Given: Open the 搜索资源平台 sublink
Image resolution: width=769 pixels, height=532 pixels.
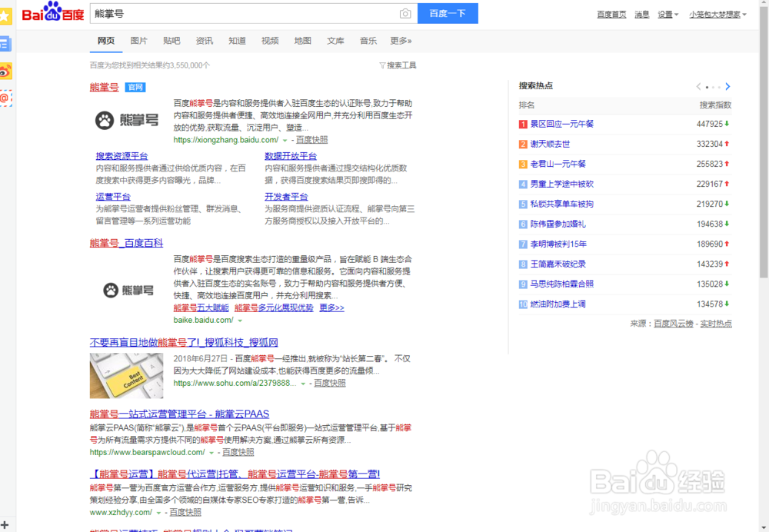Looking at the screenshot, I should pos(122,156).
